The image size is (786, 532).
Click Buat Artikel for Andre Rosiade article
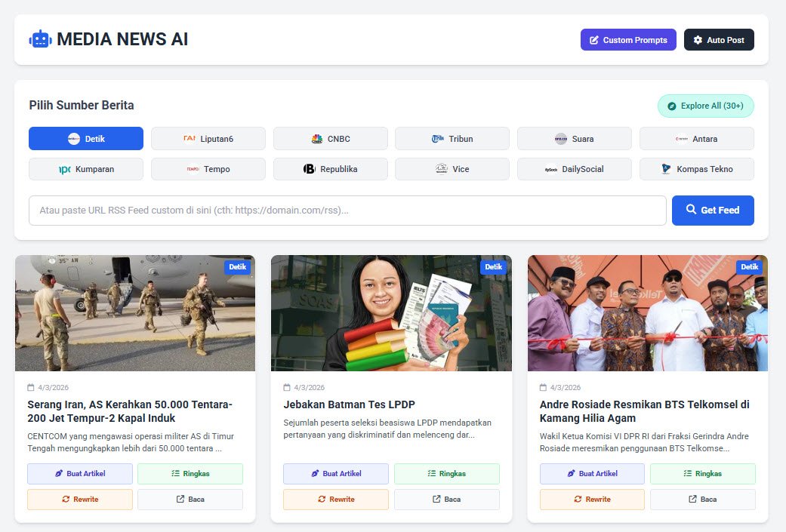[x=592, y=473]
